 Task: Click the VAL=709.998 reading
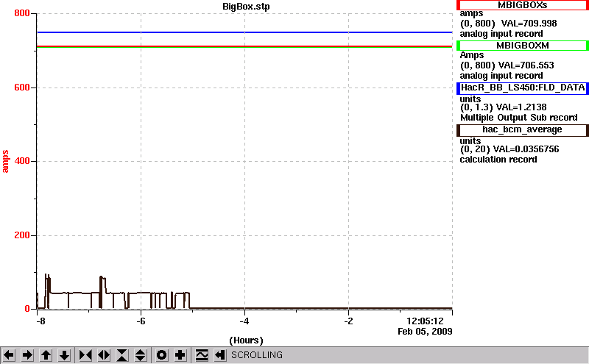[x=529, y=24]
